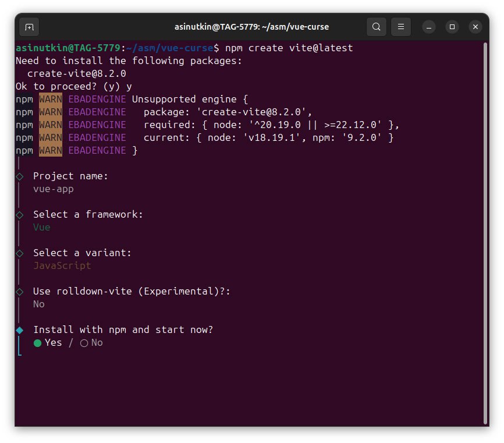Minimize the terminal window
Image resolution: width=504 pixels, height=443 pixels.
pyautogui.click(x=429, y=27)
